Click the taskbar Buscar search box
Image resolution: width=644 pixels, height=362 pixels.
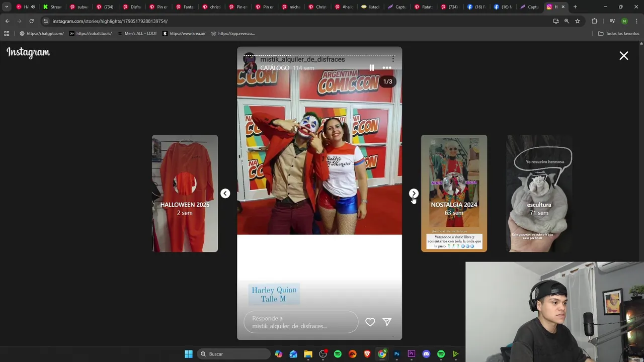234,354
